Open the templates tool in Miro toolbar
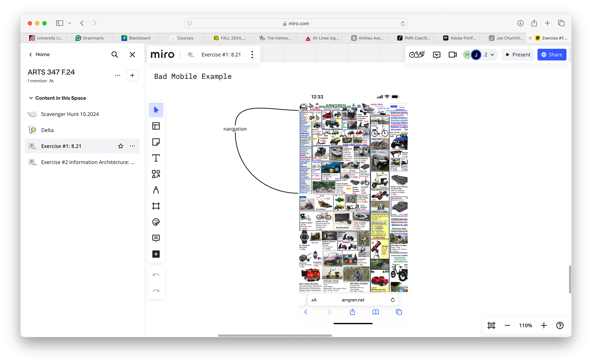The image size is (592, 364). tap(156, 126)
